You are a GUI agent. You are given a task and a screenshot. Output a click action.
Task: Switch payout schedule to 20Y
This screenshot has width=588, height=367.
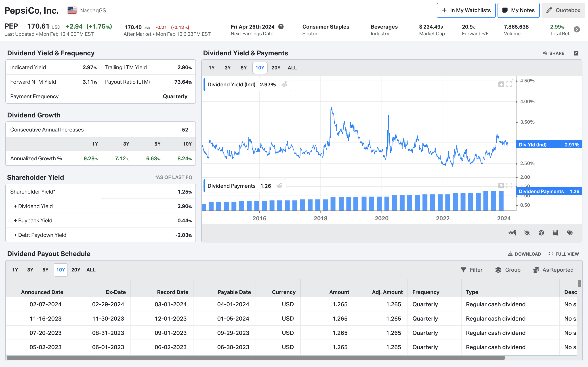tap(76, 270)
